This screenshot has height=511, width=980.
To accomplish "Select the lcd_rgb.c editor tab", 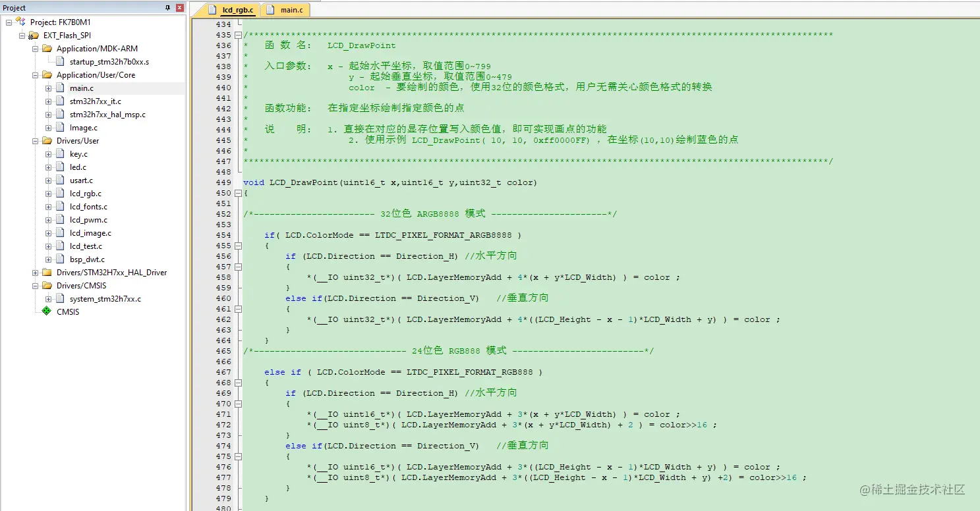I will (232, 10).
